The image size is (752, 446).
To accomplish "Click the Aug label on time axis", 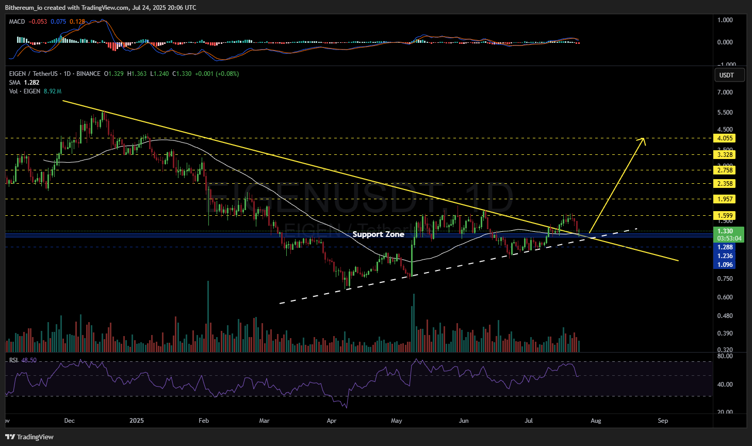I will [595, 422].
